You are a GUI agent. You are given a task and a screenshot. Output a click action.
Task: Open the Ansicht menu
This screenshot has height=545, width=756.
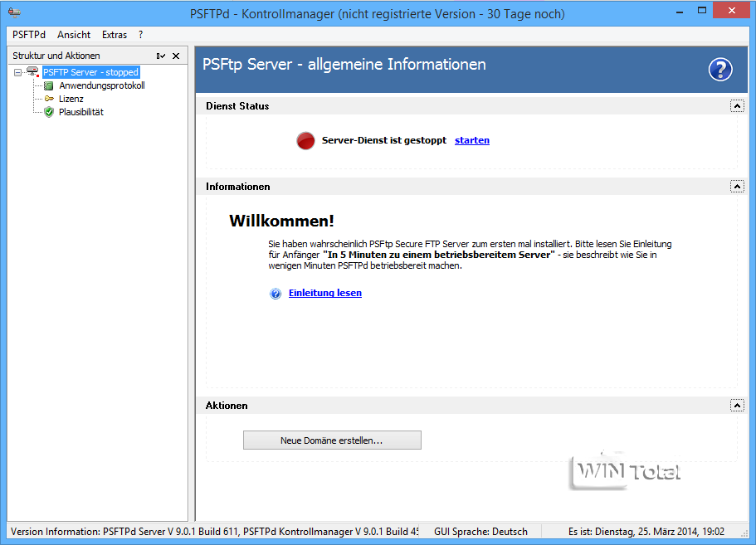74,35
